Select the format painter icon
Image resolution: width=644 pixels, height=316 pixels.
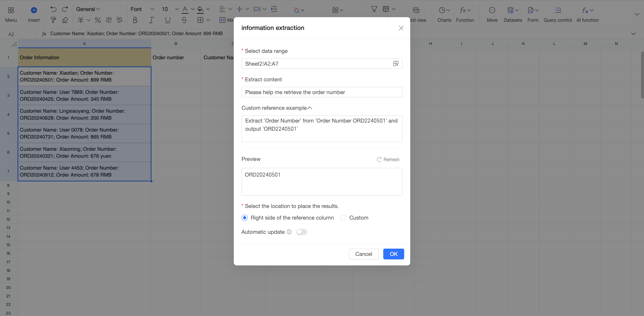click(x=53, y=20)
